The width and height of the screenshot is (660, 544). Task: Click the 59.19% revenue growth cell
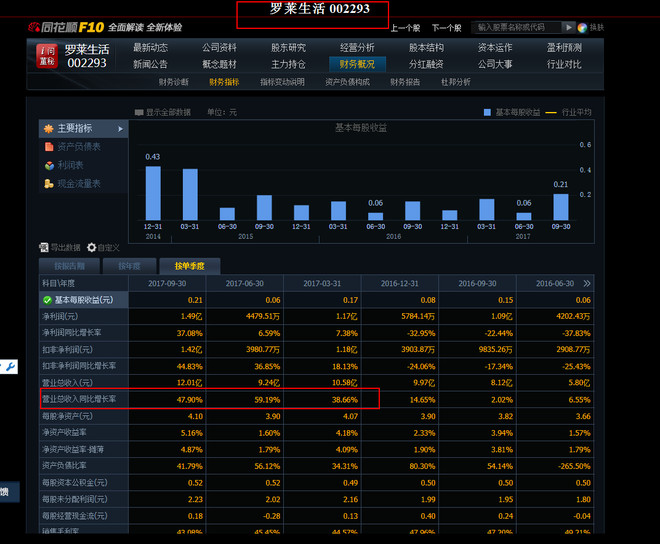pyautogui.click(x=267, y=400)
